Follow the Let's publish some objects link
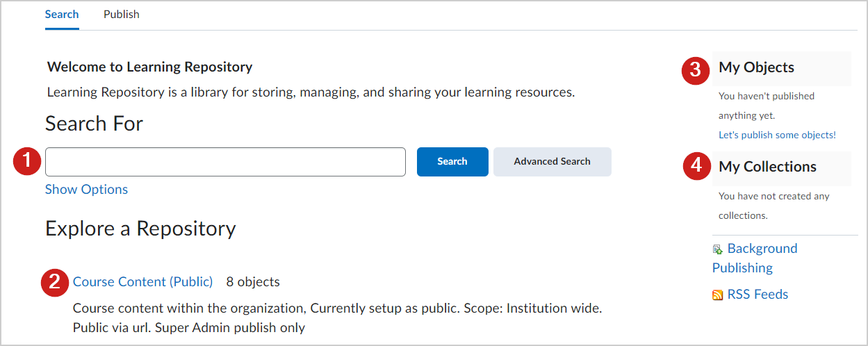The width and height of the screenshot is (868, 346). pyautogui.click(x=777, y=135)
